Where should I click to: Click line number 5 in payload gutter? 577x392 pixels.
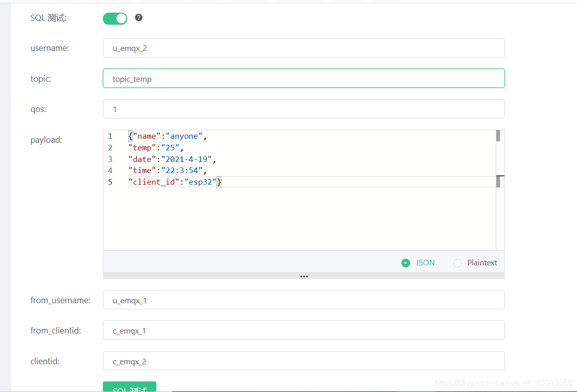[110, 182]
